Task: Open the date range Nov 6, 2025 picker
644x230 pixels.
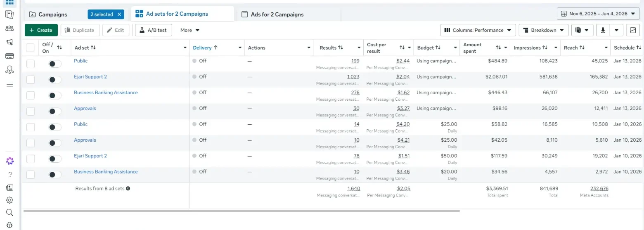Action: (x=598, y=14)
